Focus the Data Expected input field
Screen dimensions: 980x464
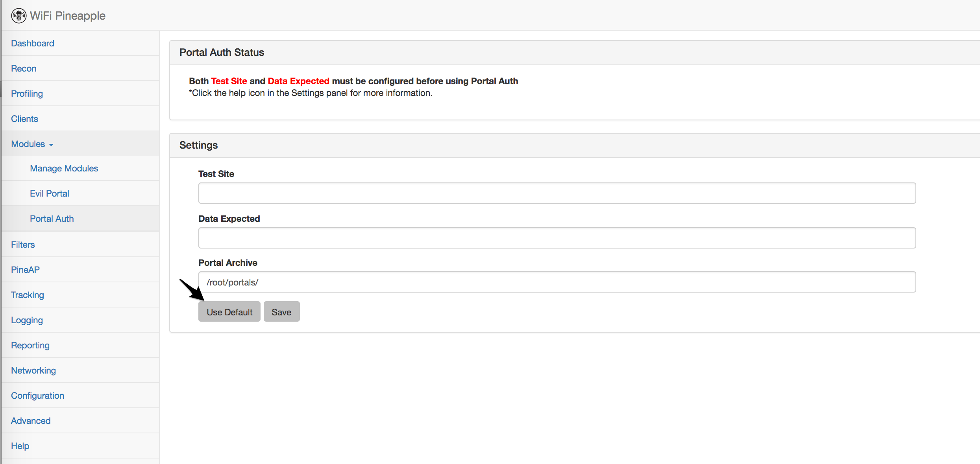click(557, 238)
